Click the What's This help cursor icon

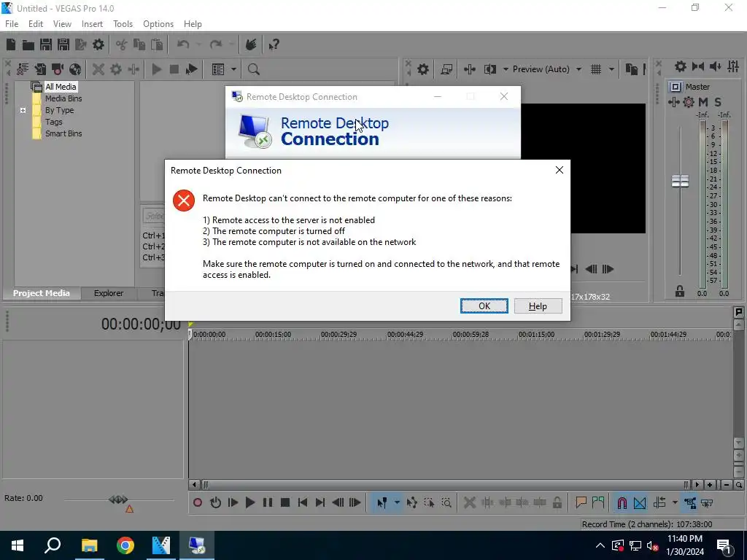pyautogui.click(x=274, y=44)
